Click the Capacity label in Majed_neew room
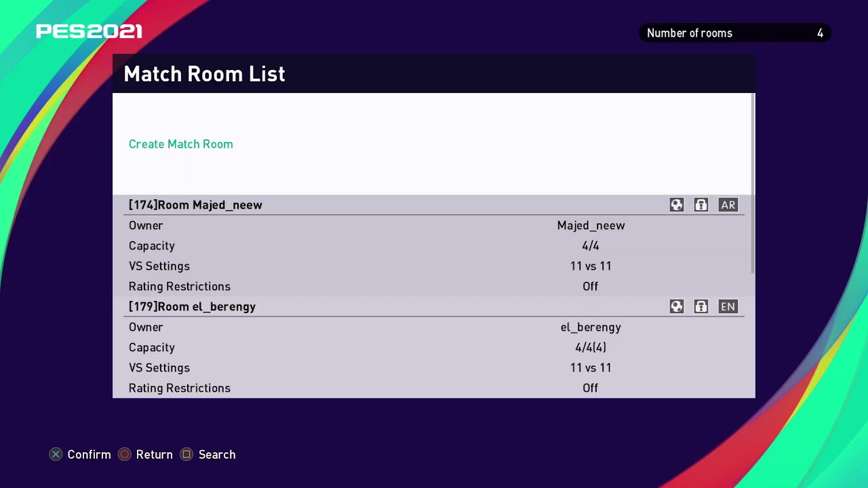Image resolution: width=868 pixels, height=488 pixels. pos(152,246)
